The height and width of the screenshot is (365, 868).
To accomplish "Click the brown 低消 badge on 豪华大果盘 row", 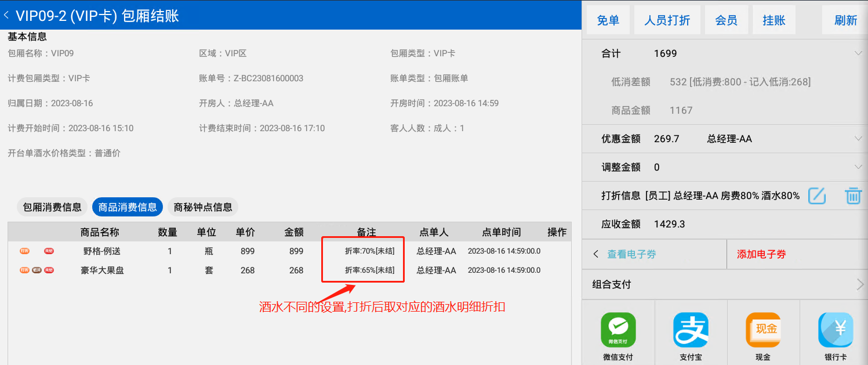I will [x=37, y=270].
